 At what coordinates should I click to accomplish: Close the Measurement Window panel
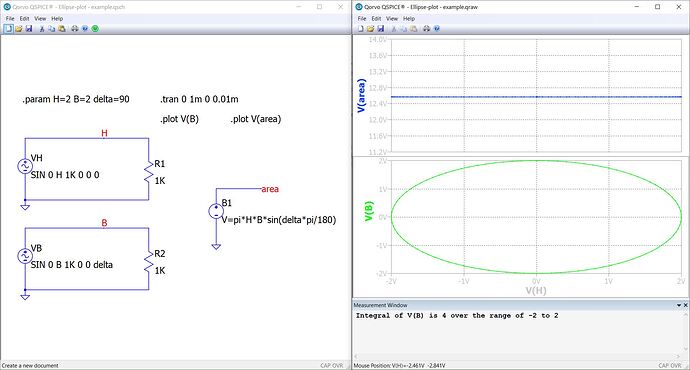(685, 305)
